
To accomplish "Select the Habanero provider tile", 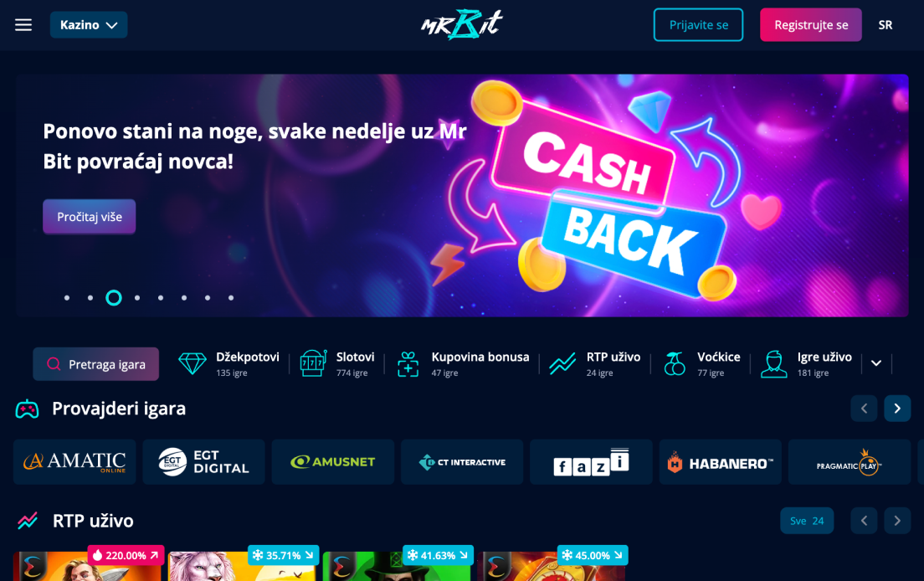I will click(x=720, y=462).
